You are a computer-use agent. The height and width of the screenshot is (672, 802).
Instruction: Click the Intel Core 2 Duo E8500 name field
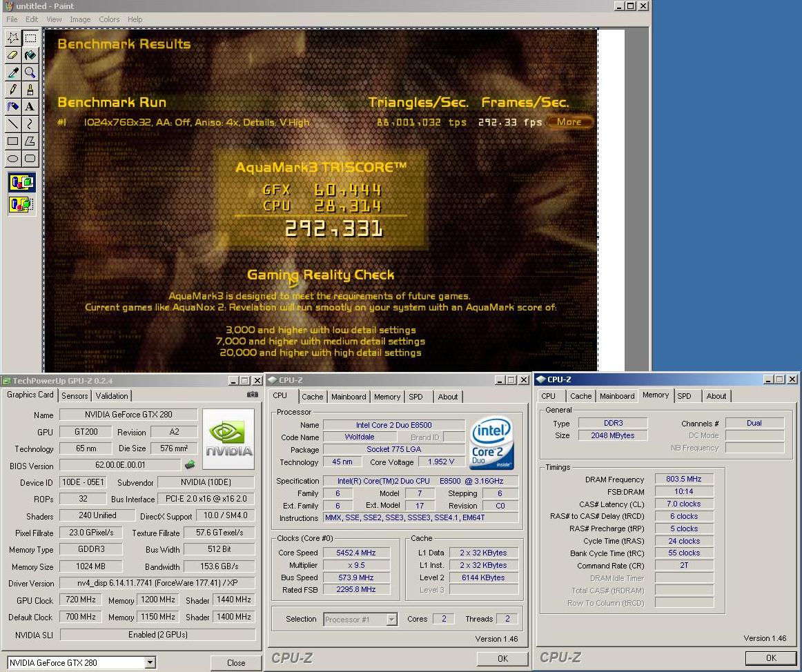click(394, 425)
